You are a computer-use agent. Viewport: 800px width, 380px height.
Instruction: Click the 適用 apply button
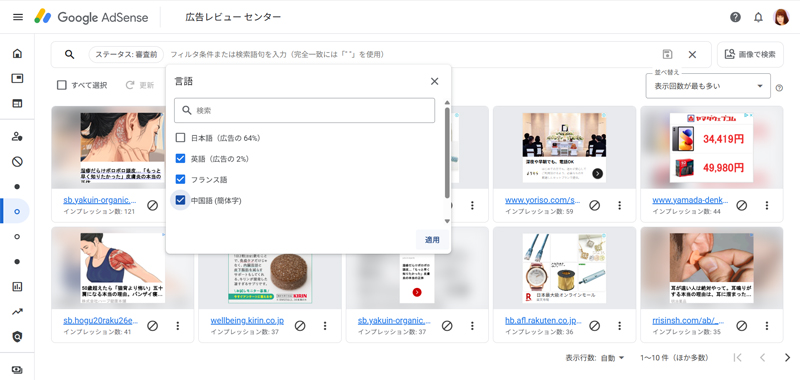pyautogui.click(x=432, y=240)
